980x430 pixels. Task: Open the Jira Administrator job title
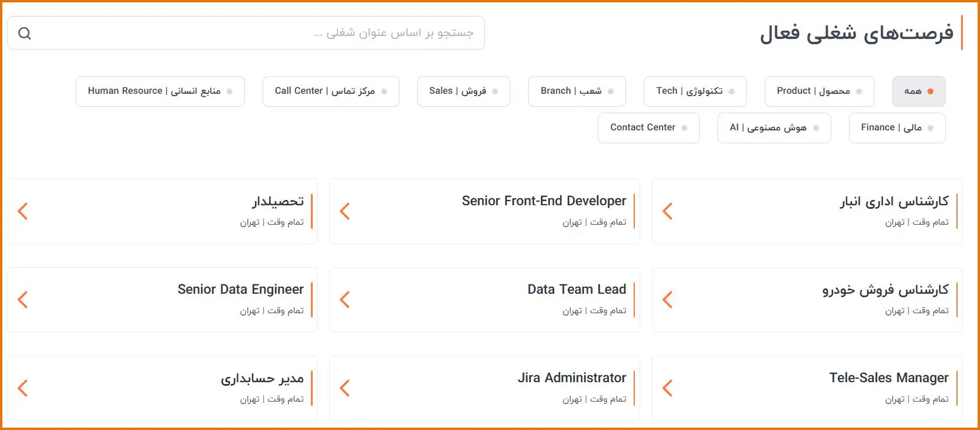(572, 378)
